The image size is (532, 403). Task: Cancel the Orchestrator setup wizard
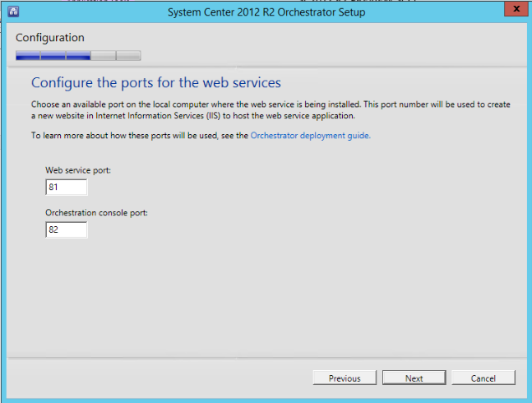pyautogui.click(x=483, y=378)
